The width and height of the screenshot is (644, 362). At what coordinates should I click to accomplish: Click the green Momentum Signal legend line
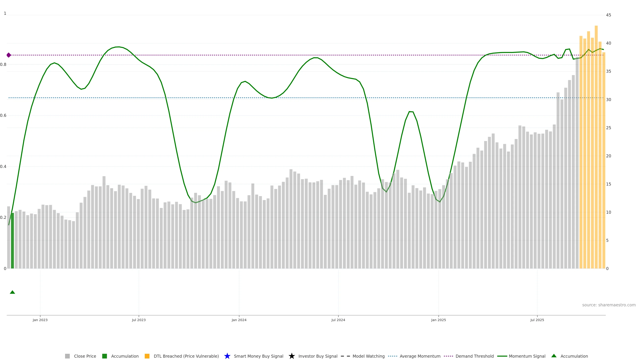point(502,356)
